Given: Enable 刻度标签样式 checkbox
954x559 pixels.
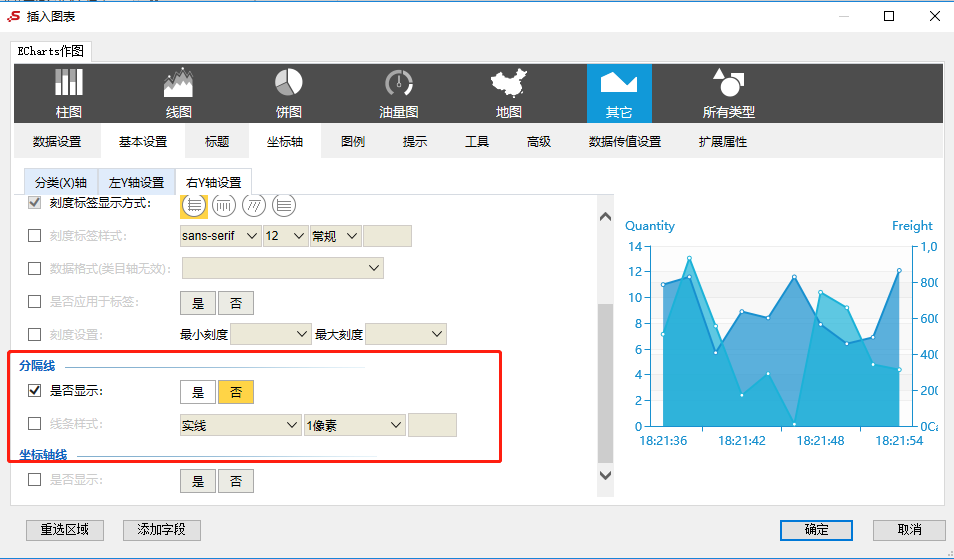Looking at the screenshot, I should tap(35, 235).
